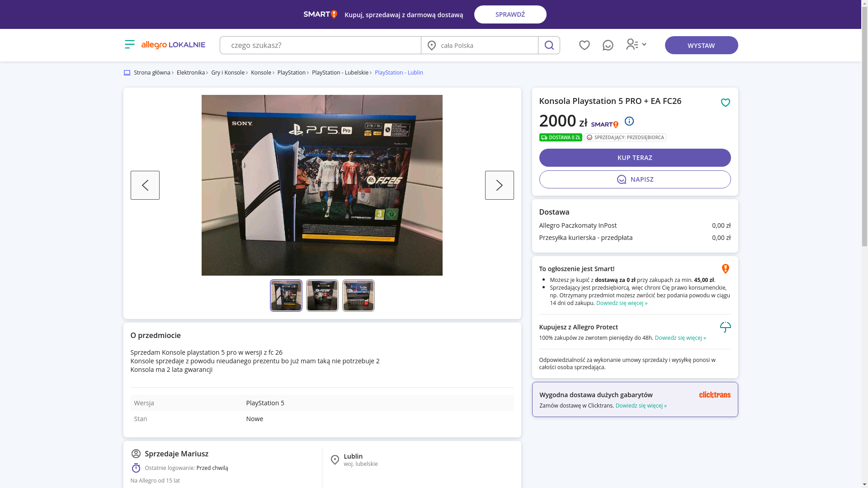
Task: Focus the 'czego szukasz?' search field
Action: pos(320,45)
